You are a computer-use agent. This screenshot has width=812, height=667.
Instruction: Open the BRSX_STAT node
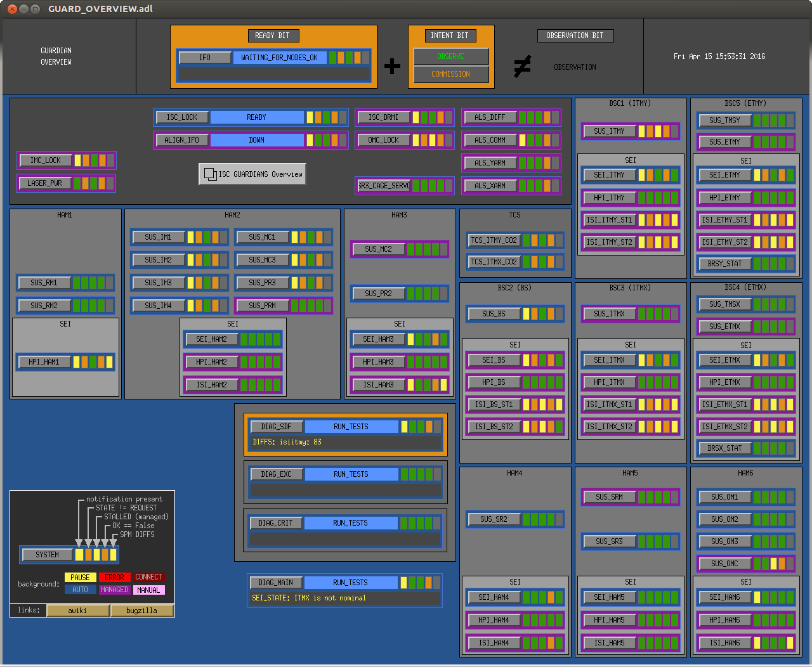(725, 448)
